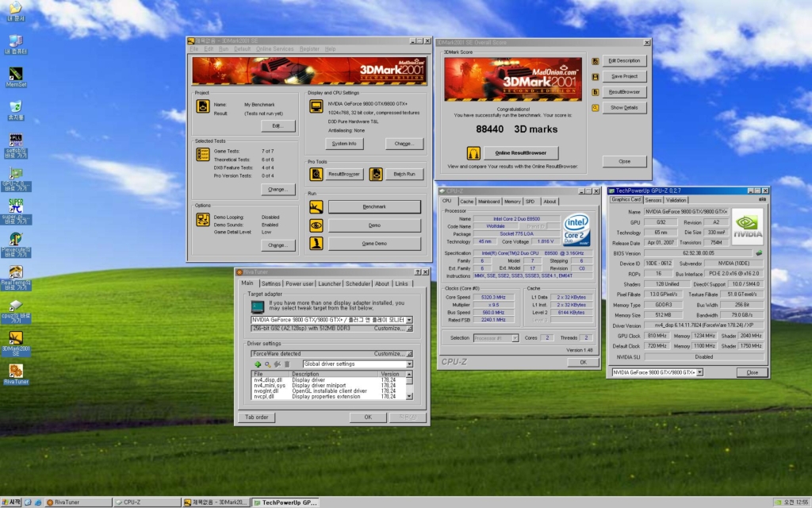The width and height of the screenshot is (812, 508).
Task: Open the setfsb desktop shortcut
Action: tap(16, 146)
